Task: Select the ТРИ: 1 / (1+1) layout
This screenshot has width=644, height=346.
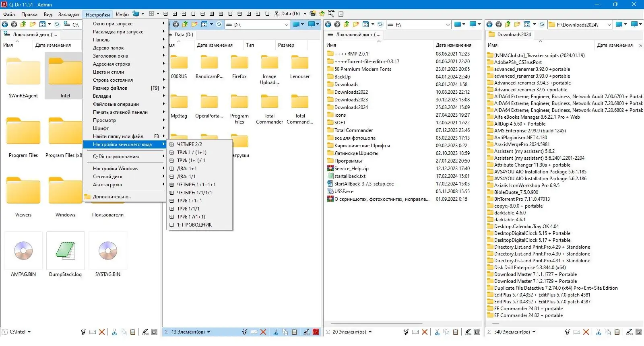Action: point(200,152)
